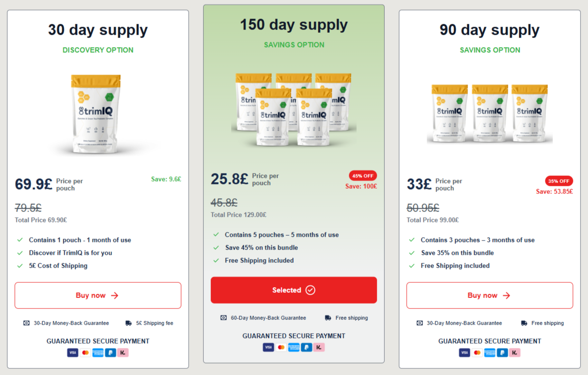
Task: Click the Mastercard icon in the 150 day supply card
Action: (281, 347)
